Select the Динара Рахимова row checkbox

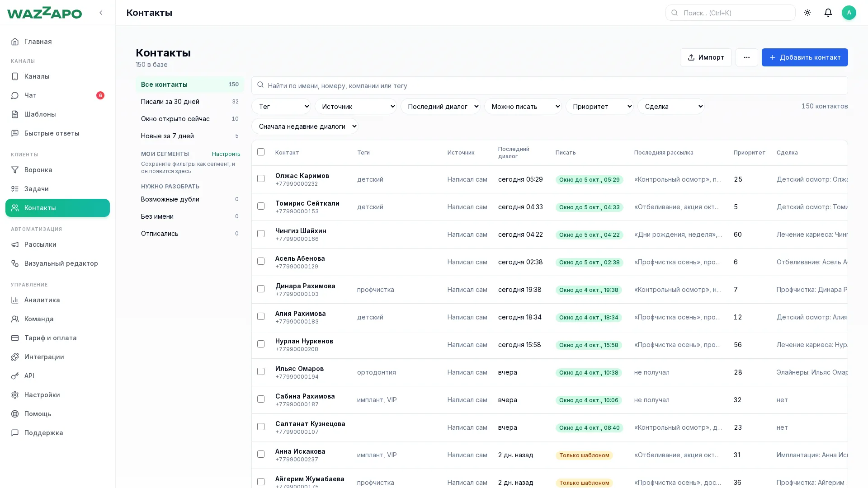pos(261,289)
